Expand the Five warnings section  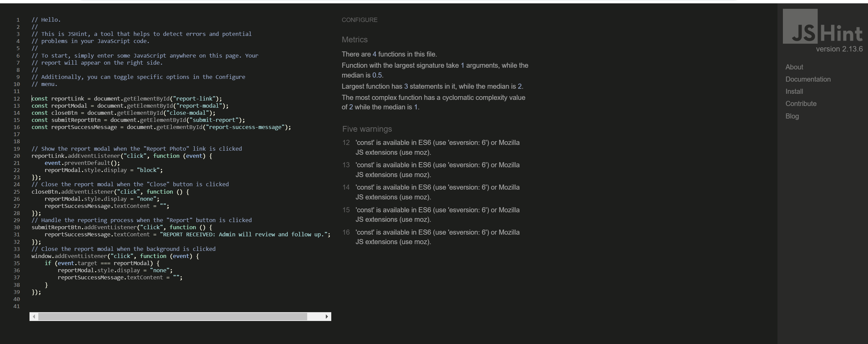(x=367, y=129)
